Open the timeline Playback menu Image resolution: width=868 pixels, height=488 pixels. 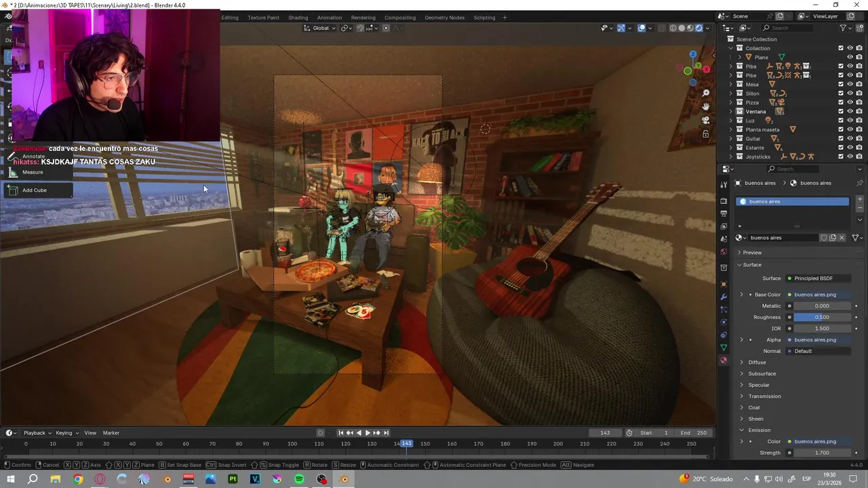click(37, 433)
